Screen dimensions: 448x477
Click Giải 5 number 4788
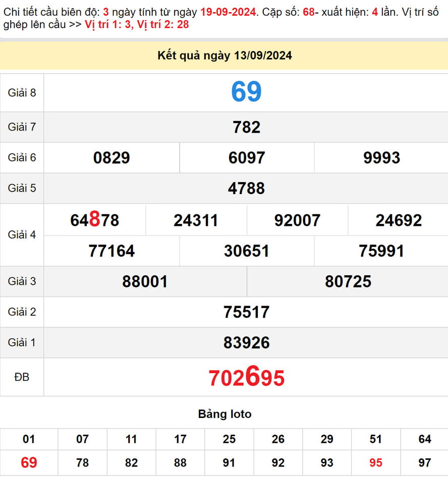click(246, 189)
